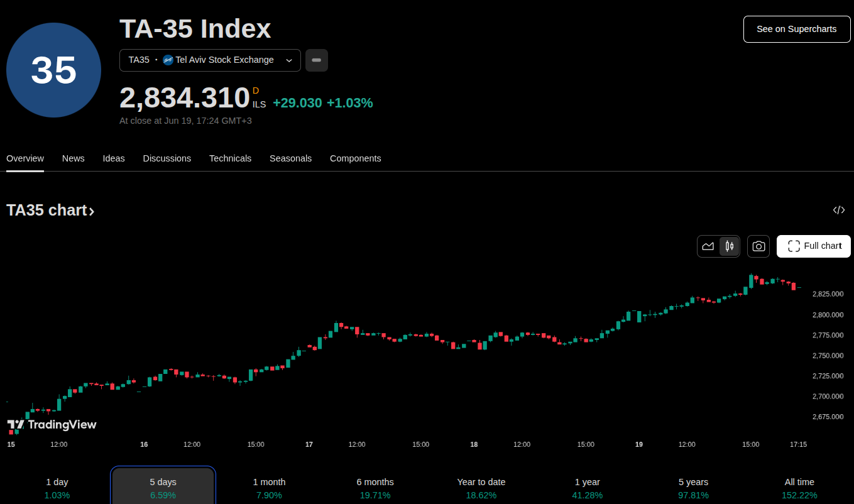This screenshot has height=504, width=854.
Task: Open the Seasonals tab
Action: click(290, 158)
